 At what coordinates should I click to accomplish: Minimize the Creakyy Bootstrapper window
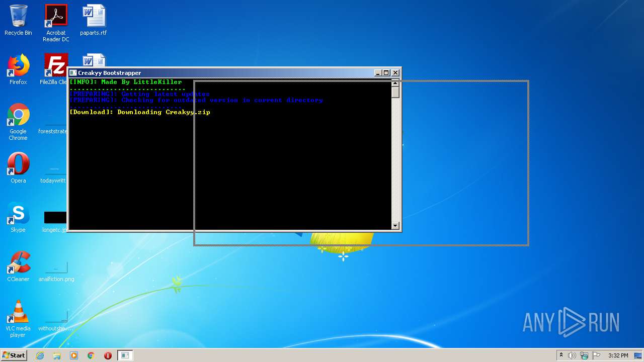pos(378,73)
